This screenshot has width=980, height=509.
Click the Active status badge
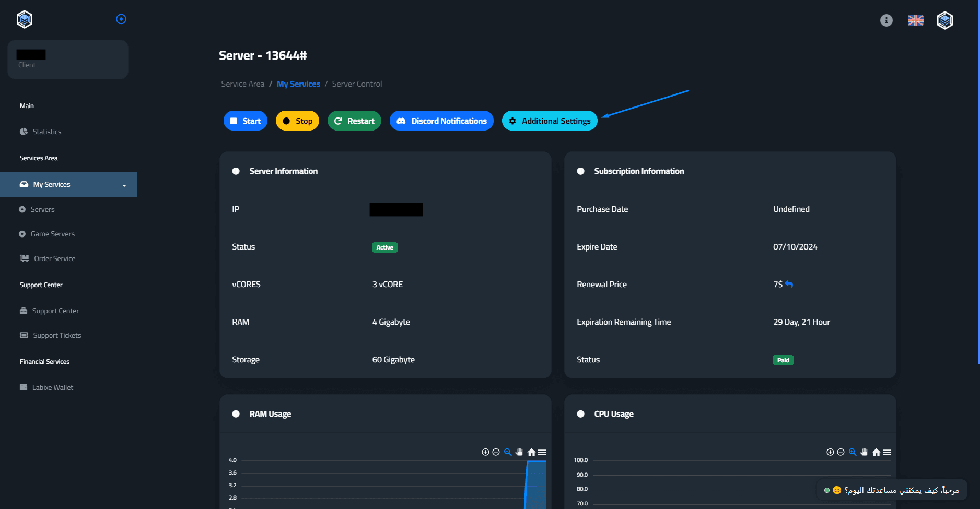pyautogui.click(x=384, y=247)
